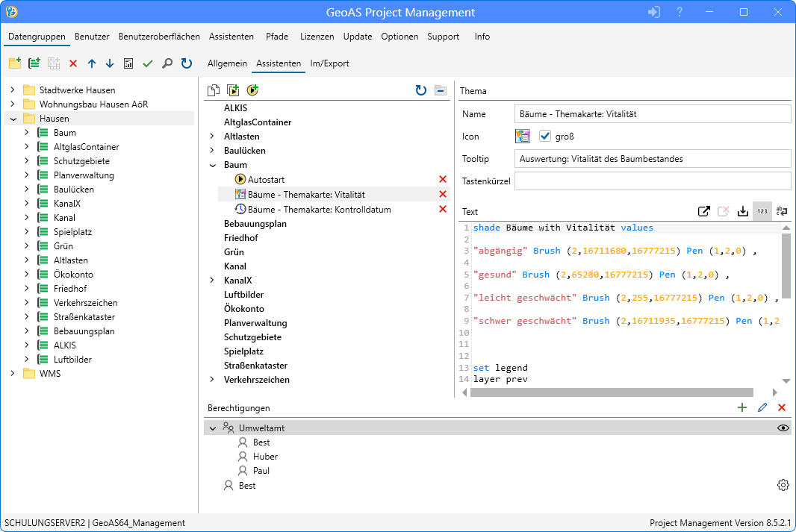Expand the Stadtwerke Hausen folder
The image size is (796, 532).
tap(12, 90)
